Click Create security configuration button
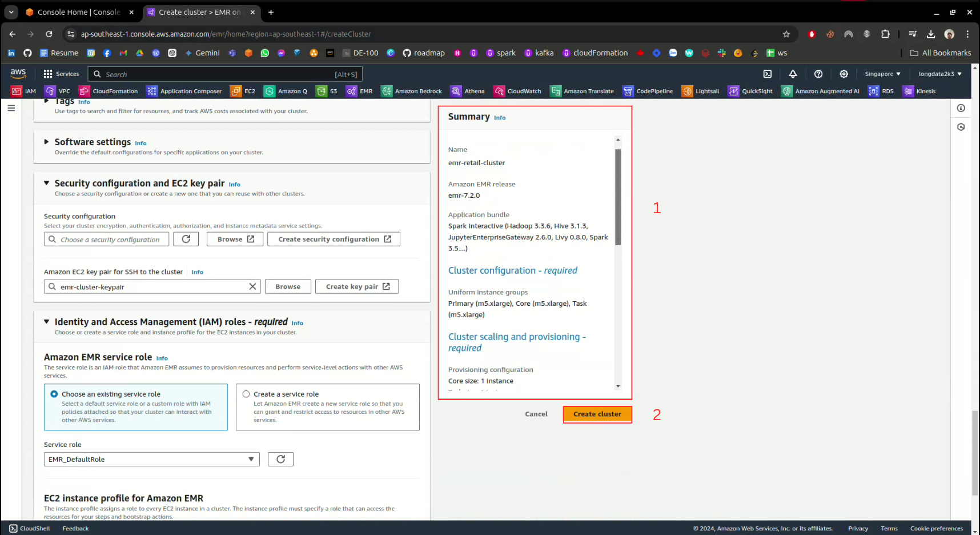This screenshot has width=980, height=535. click(334, 239)
